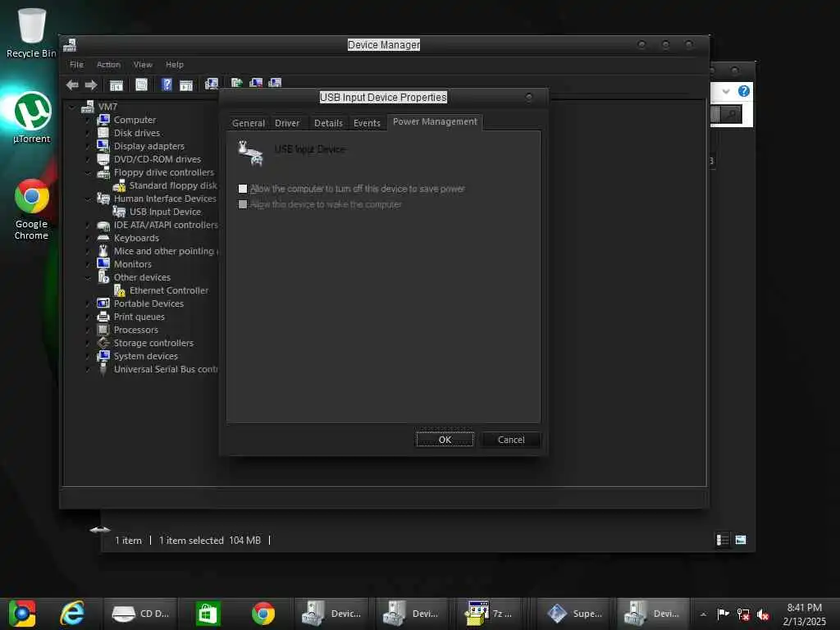Image resolution: width=840 pixels, height=630 pixels.
Task: Switch to large icons view in background window
Action: [741, 540]
